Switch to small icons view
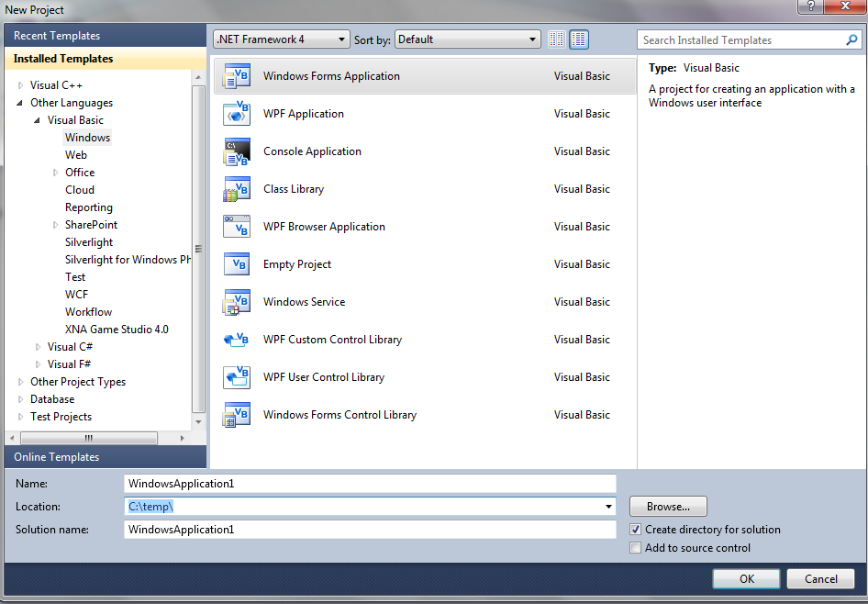This screenshot has height=604, width=868. [x=557, y=39]
